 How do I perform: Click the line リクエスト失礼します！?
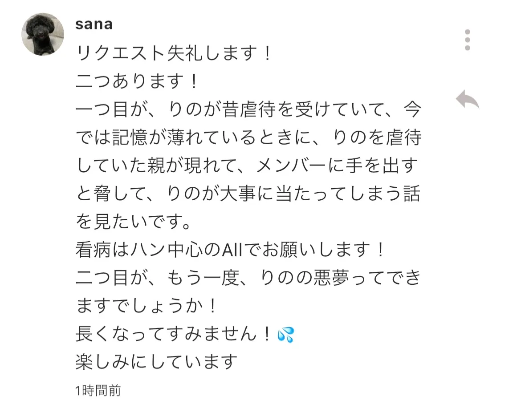coord(174,54)
